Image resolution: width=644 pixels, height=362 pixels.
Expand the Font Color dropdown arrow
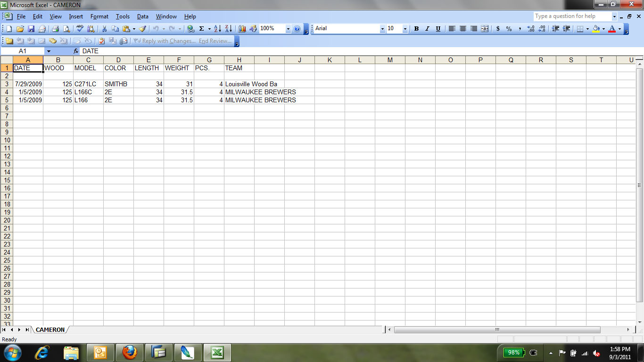point(619,29)
